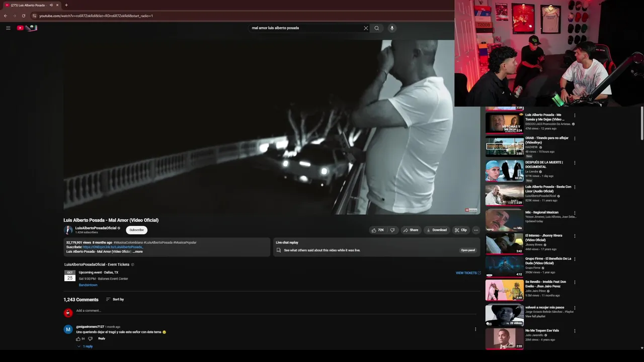Screen dimensions: 644x362
Task: Open 'Mix - Regional Mexican' thumbnail
Action: [504, 221]
